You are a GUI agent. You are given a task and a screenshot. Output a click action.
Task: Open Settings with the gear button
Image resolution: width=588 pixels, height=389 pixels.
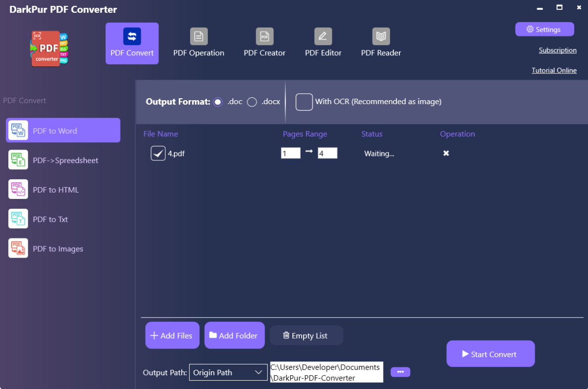tap(544, 29)
